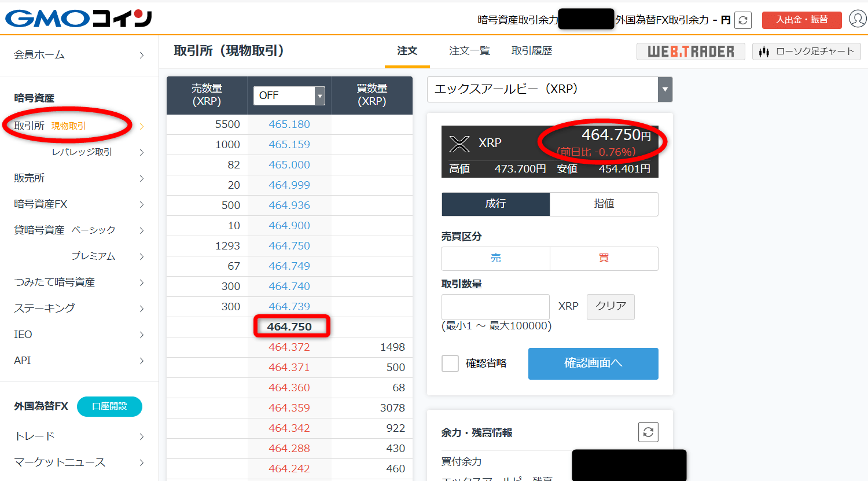Click bid price 464.360
The image size is (868, 481).
click(289, 388)
